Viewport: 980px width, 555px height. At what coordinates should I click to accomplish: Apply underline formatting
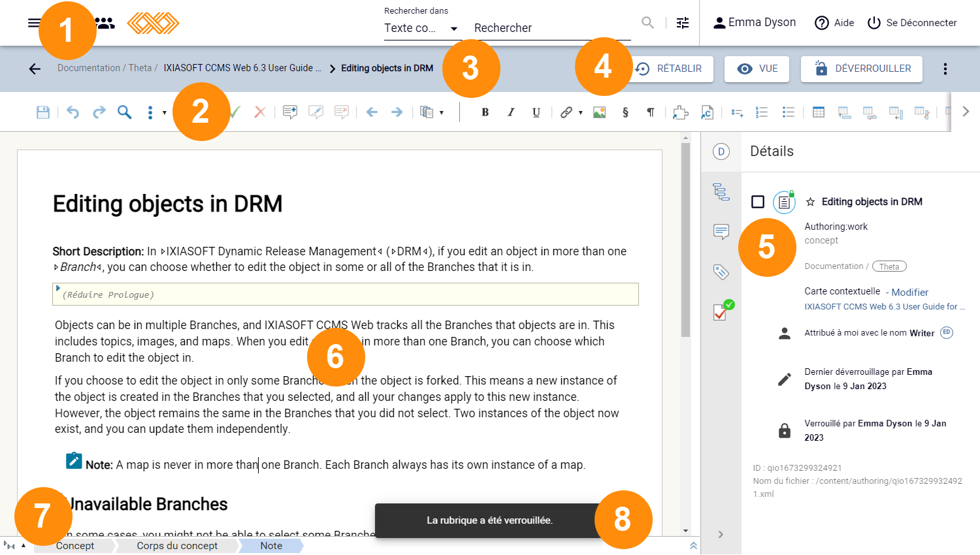coord(536,112)
